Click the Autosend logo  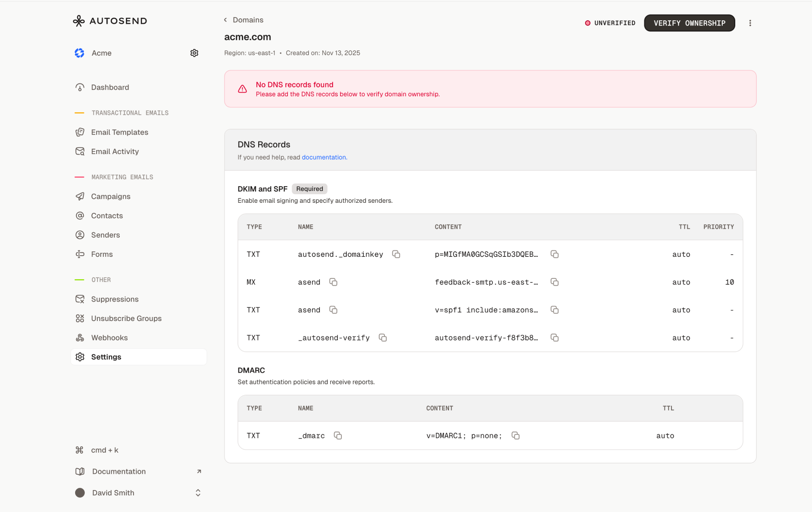(109, 21)
